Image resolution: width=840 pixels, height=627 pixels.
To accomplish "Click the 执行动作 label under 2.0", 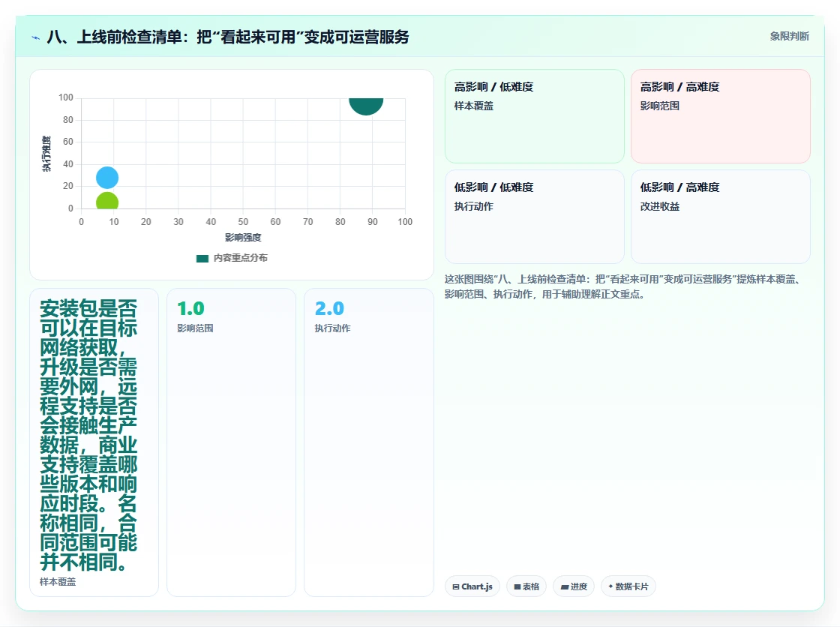I will click(332, 328).
